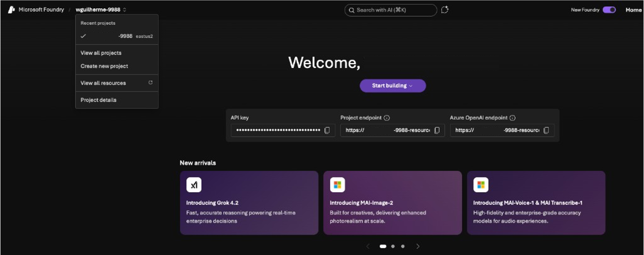
Task: Choose Create new project
Action: 117,66
